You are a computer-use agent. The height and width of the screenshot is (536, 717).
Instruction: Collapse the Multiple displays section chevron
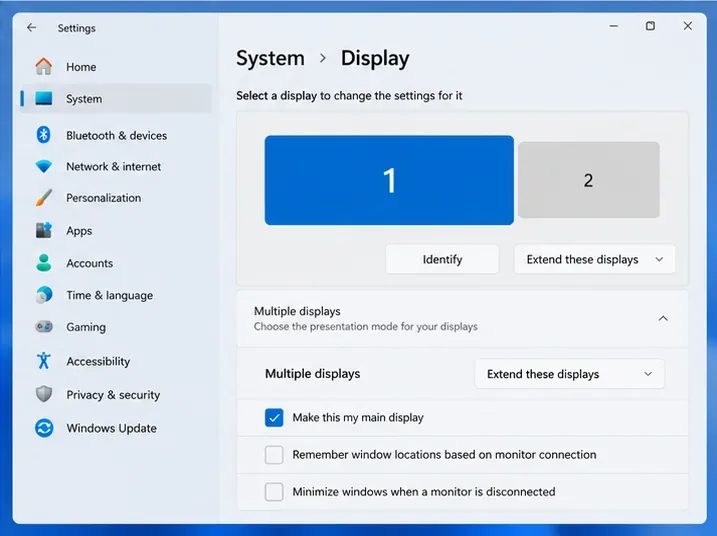663,318
